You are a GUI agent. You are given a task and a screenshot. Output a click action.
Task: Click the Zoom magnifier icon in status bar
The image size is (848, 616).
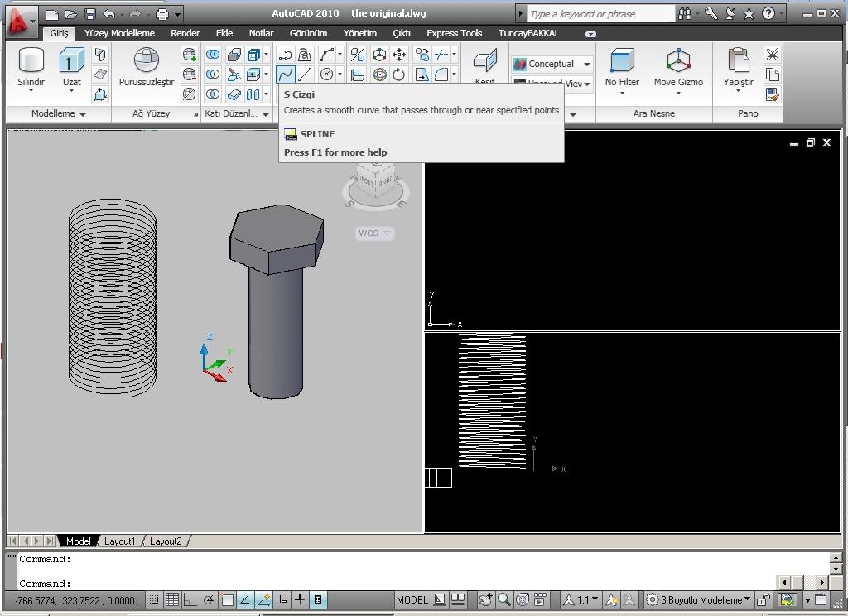(504, 599)
